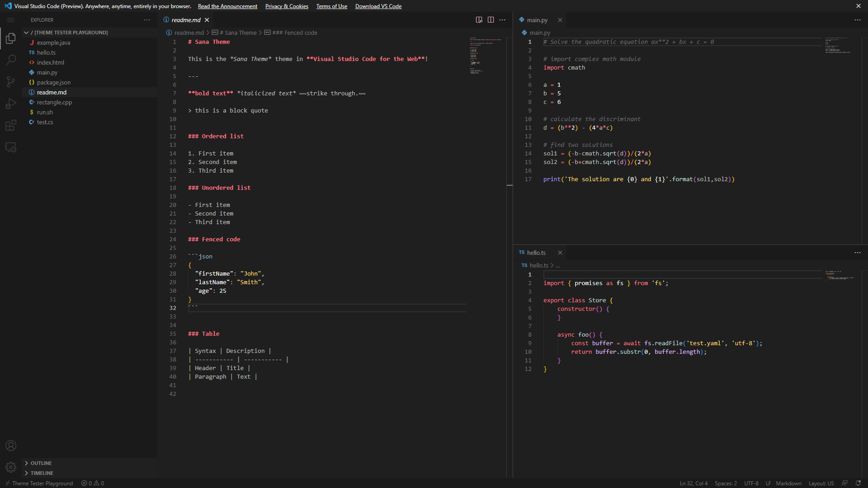The height and width of the screenshot is (488, 868).
Task: Select the '# Sana Theme' breadcrumb segment
Action: 234,33
